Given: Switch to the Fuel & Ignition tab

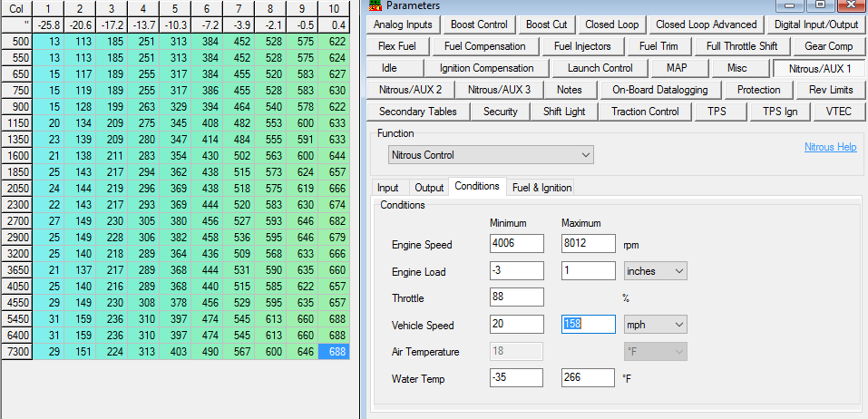Looking at the screenshot, I should pos(541,188).
